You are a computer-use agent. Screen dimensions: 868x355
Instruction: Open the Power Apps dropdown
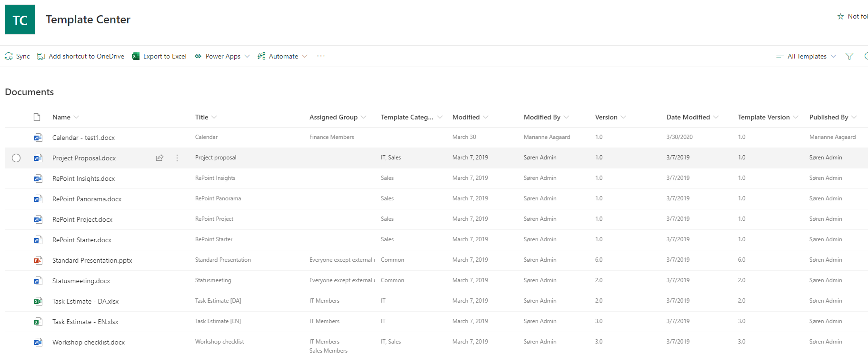point(222,56)
